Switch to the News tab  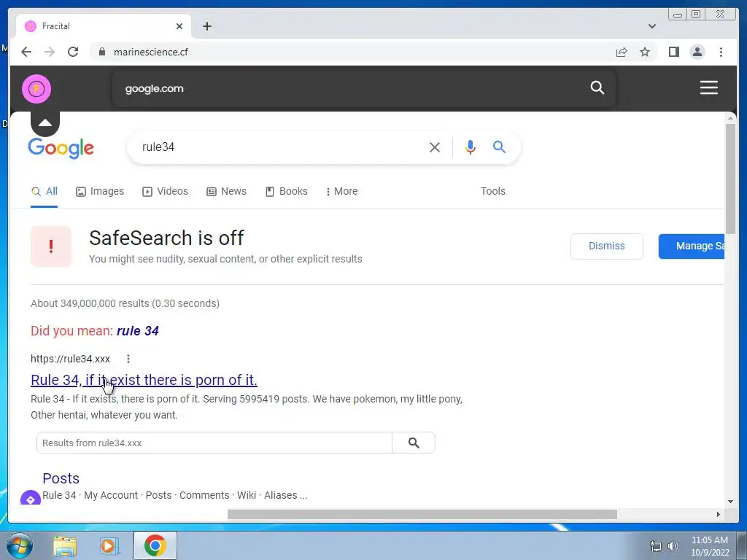pyautogui.click(x=226, y=192)
